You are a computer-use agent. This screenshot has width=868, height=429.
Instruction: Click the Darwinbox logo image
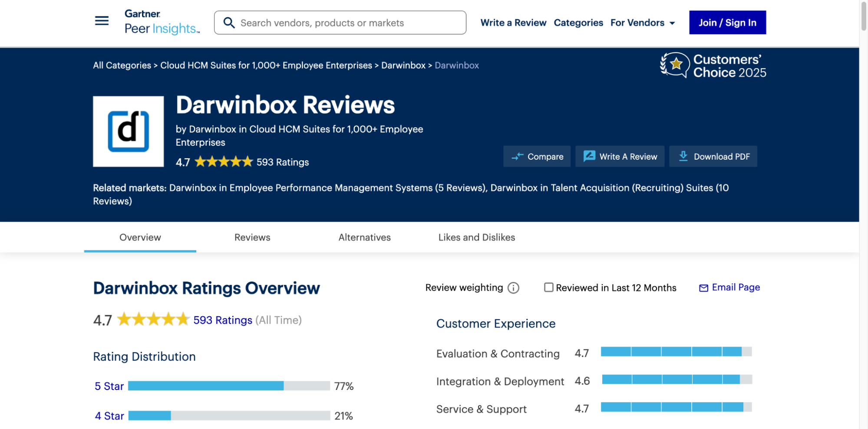128,131
